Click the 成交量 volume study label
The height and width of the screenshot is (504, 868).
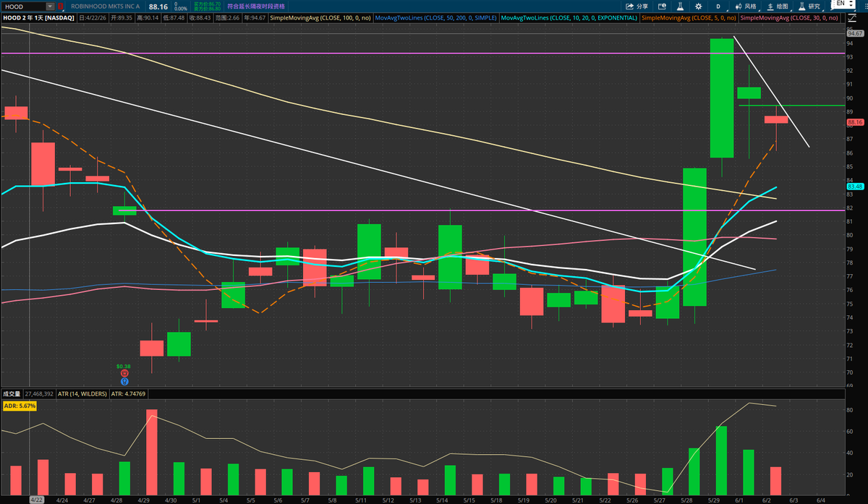11,393
